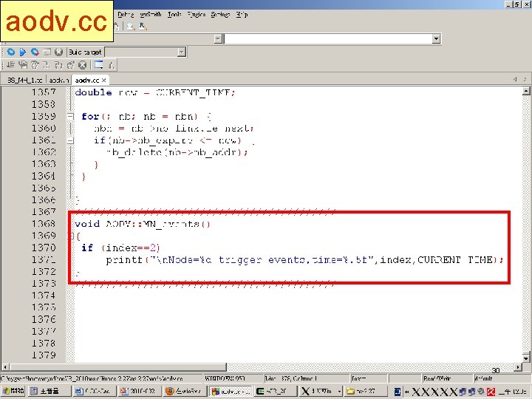Click horizontal scrollbar right arrow
The width and height of the screenshot is (532, 399).
(518, 366)
